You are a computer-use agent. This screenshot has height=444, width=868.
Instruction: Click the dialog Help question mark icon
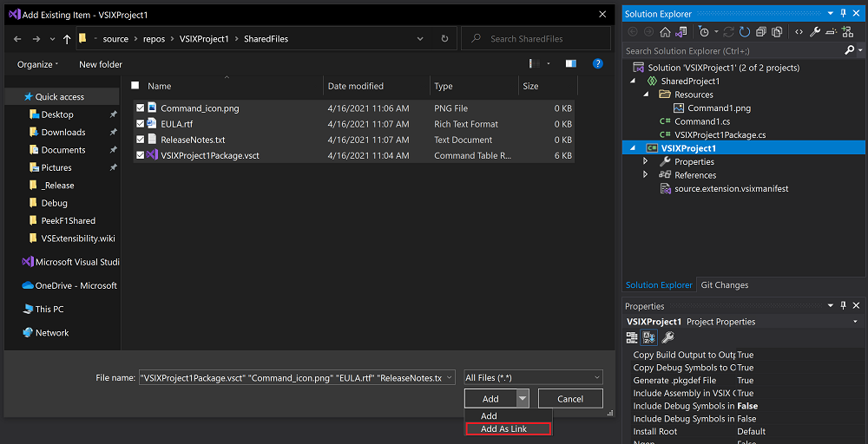597,64
